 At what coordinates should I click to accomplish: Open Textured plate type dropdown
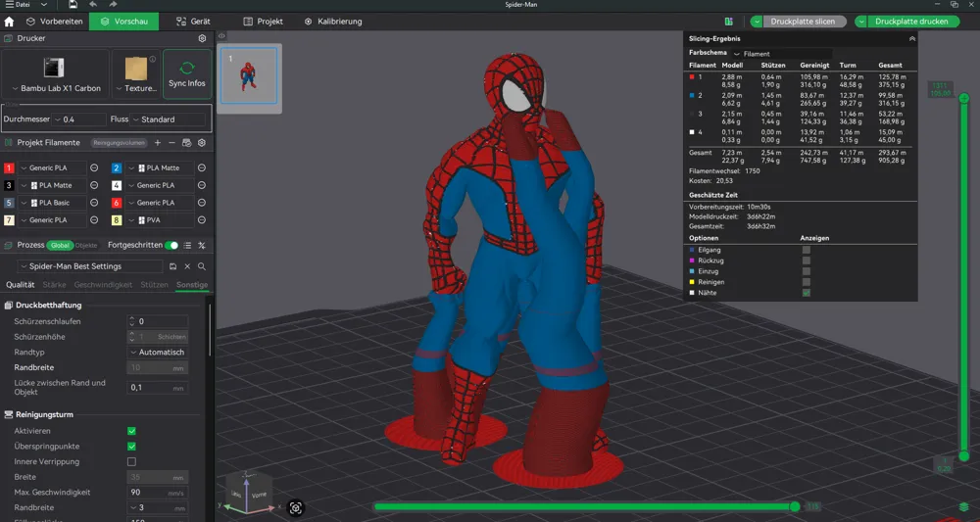[x=135, y=89]
